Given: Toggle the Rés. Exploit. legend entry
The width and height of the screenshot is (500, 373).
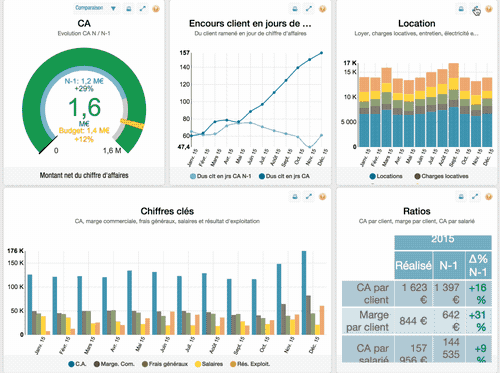Looking at the screenshot, I should pyautogui.click(x=250, y=364).
